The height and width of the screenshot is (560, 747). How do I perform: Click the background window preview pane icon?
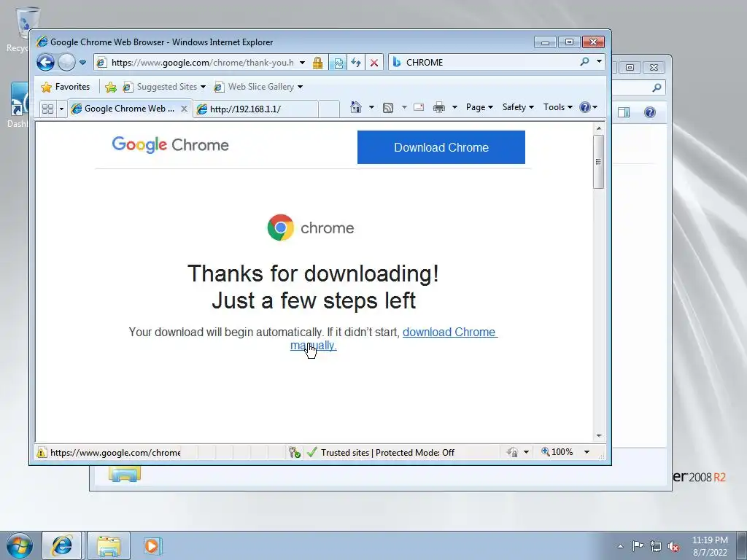pyautogui.click(x=624, y=112)
